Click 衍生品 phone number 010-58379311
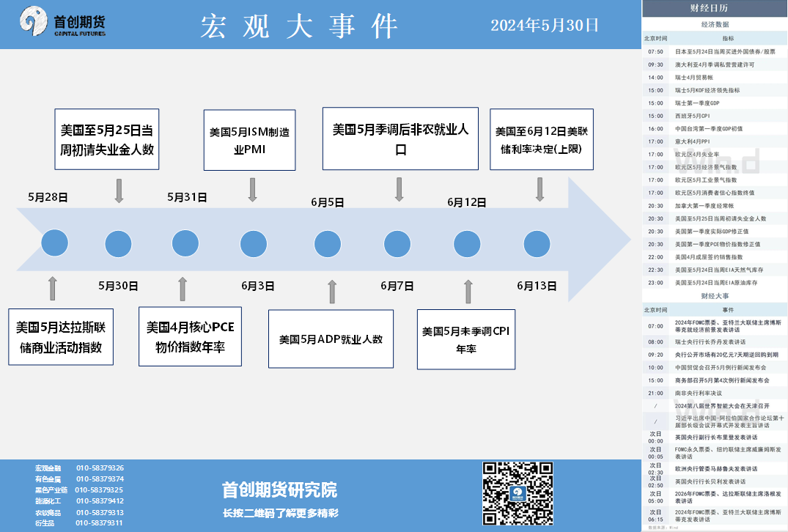The image size is (788, 532). (99, 523)
